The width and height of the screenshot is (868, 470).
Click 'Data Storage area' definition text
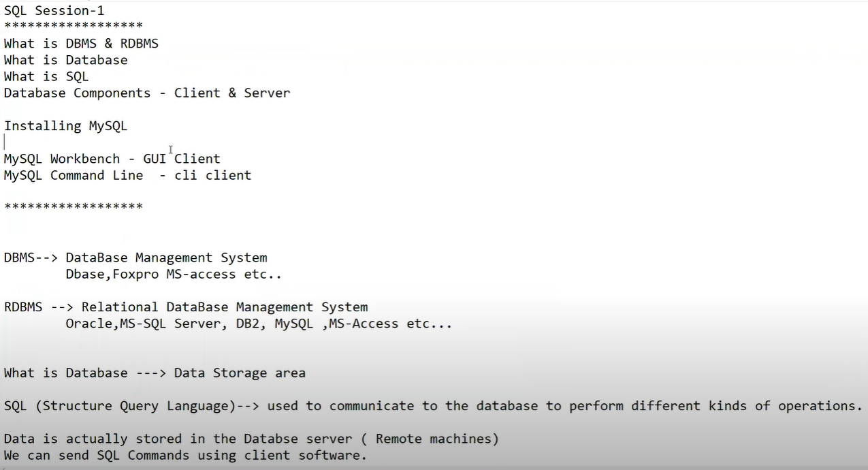point(240,373)
